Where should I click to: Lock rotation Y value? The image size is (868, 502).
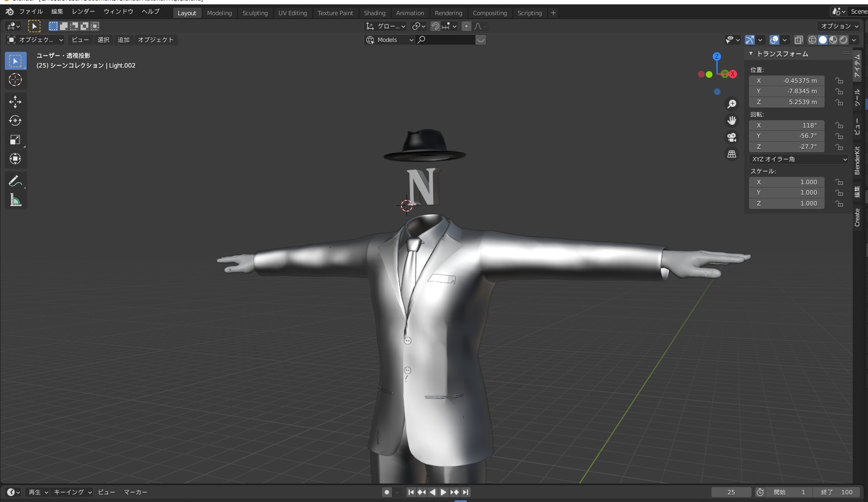click(x=839, y=136)
